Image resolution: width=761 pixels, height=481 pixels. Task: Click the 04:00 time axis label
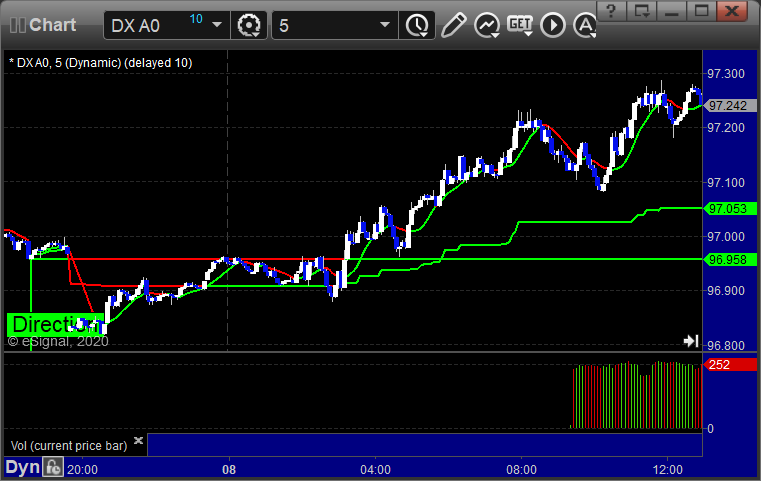click(376, 470)
